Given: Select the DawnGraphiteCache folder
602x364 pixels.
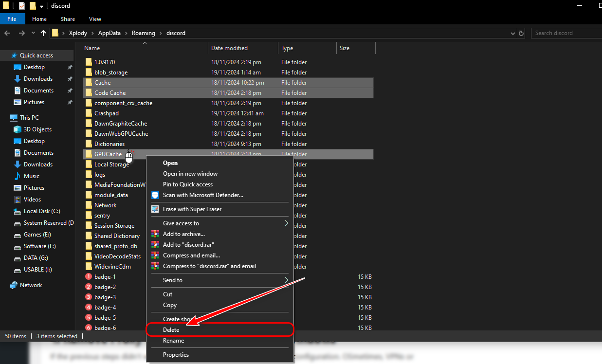Looking at the screenshot, I should [121, 124].
